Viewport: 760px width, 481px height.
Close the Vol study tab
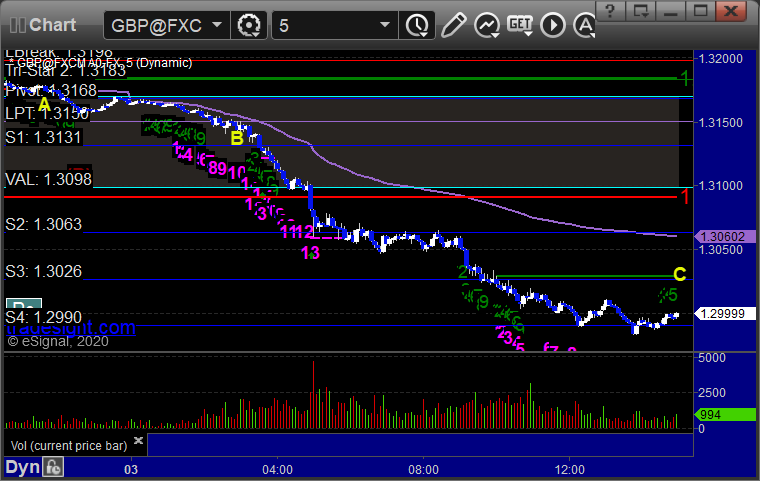click(x=139, y=440)
